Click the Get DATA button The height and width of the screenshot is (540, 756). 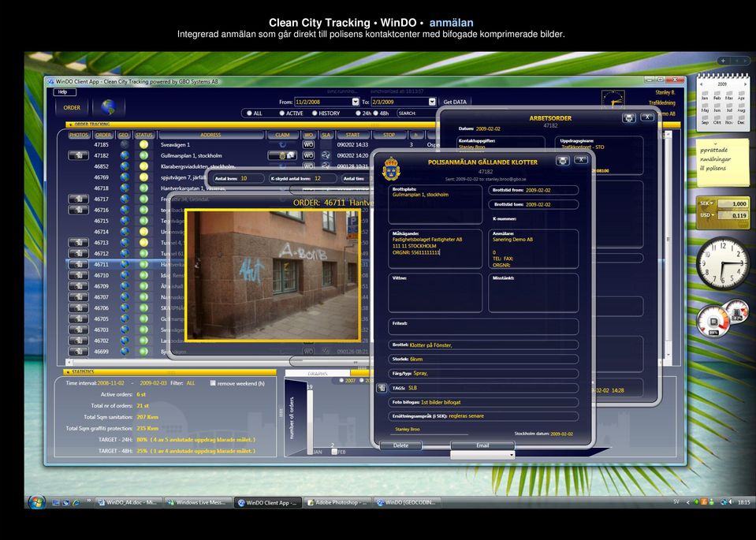pyautogui.click(x=455, y=102)
